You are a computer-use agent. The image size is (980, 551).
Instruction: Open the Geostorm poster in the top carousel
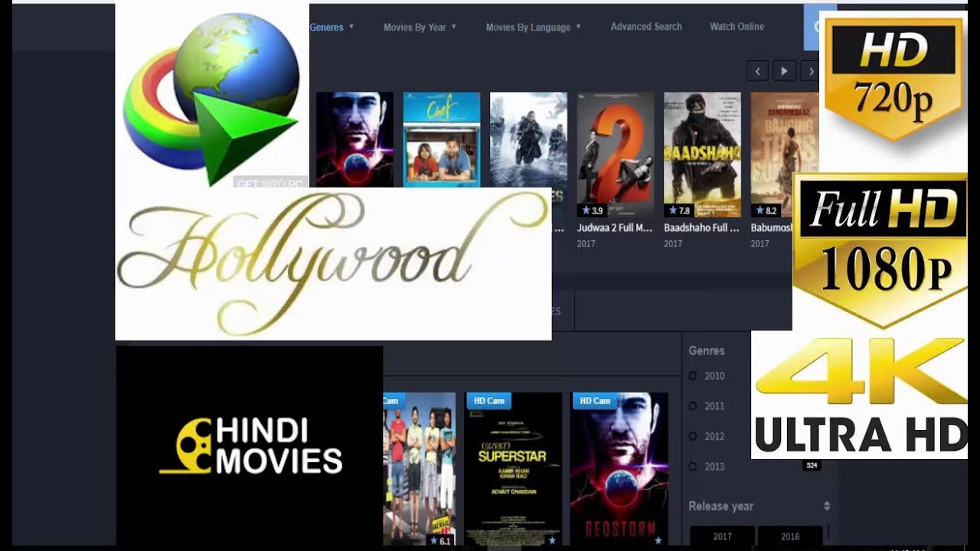click(x=354, y=140)
